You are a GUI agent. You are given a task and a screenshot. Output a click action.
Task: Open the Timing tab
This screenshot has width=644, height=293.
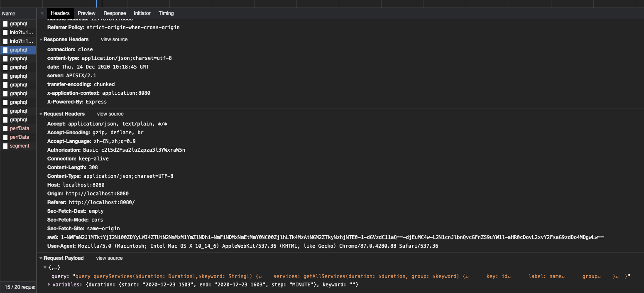[x=166, y=13]
